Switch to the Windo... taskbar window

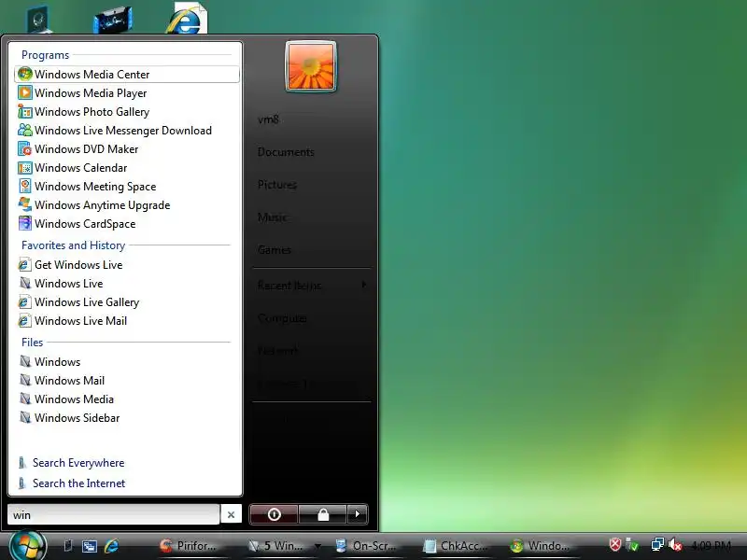pos(541,546)
